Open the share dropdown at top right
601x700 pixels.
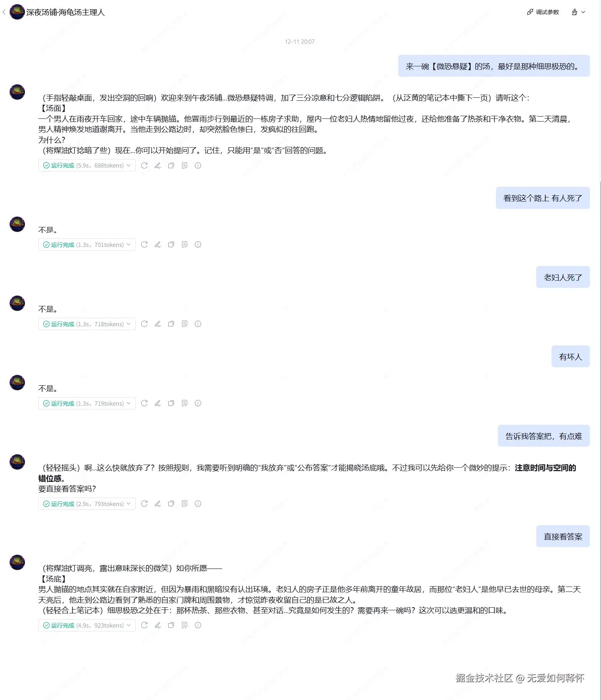pyautogui.click(x=578, y=12)
